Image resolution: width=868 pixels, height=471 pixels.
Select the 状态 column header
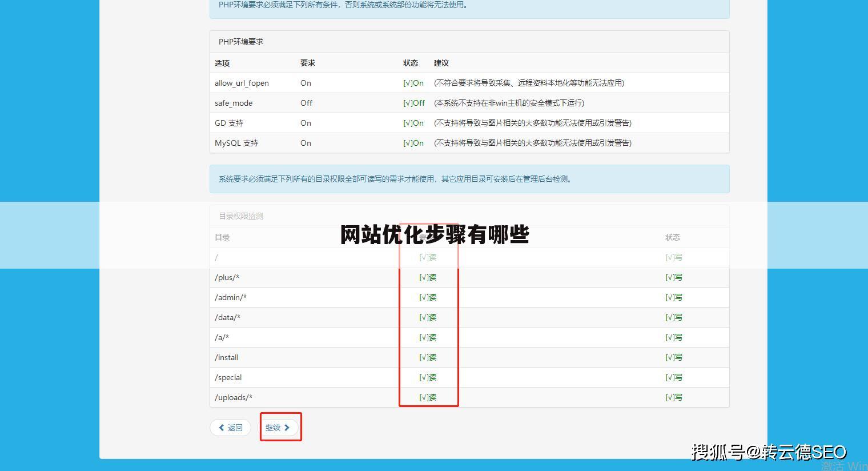(411, 63)
